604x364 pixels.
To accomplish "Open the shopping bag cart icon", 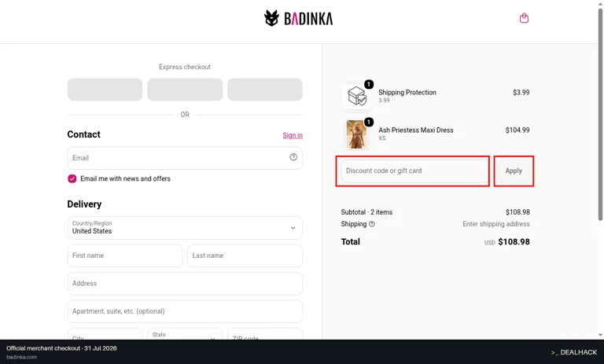I will coord(524,18).
